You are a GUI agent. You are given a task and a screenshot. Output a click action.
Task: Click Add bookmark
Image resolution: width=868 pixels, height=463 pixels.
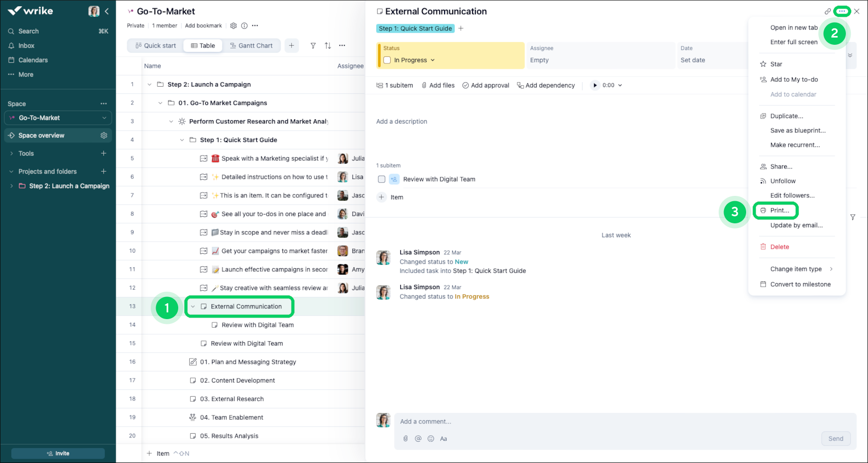click(203, 26)
